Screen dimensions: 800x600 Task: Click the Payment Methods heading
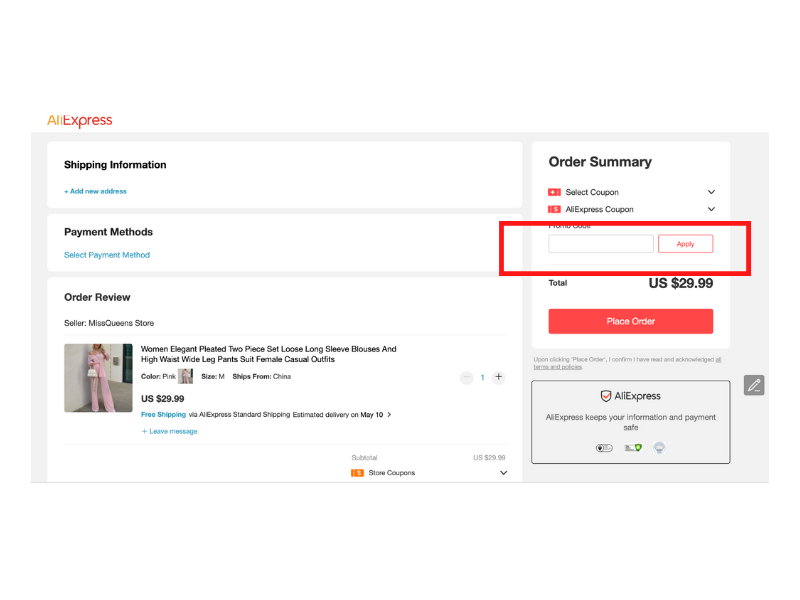point(108,232)
